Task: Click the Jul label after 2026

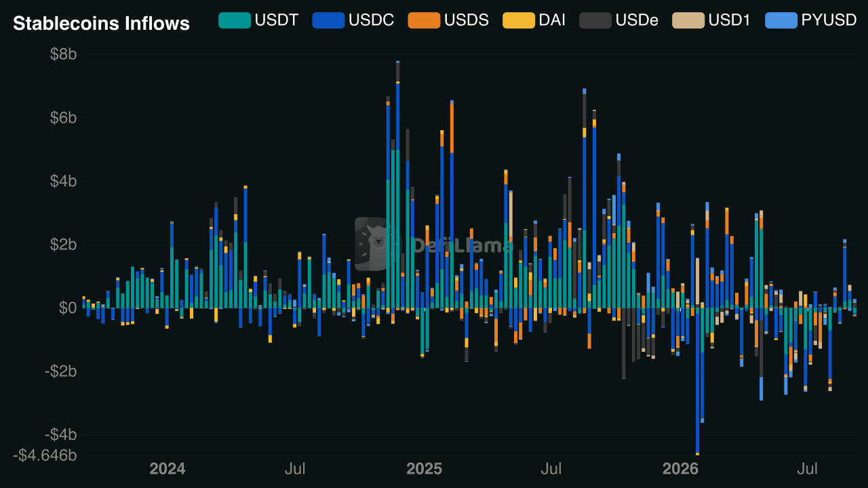Action: point(807,469)
